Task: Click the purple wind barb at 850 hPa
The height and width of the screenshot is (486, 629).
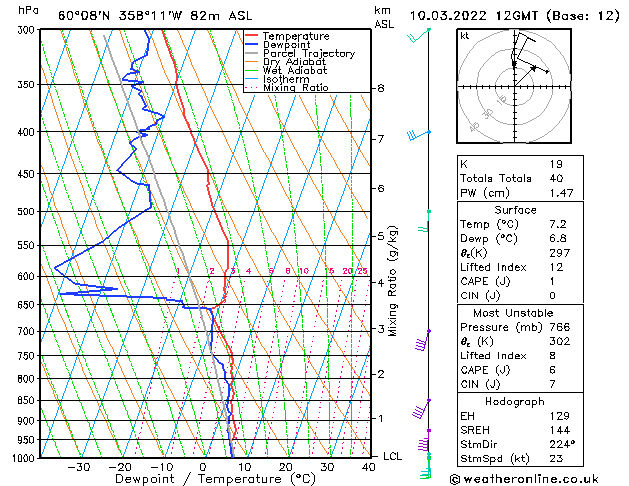Action: tap(421, 409)
